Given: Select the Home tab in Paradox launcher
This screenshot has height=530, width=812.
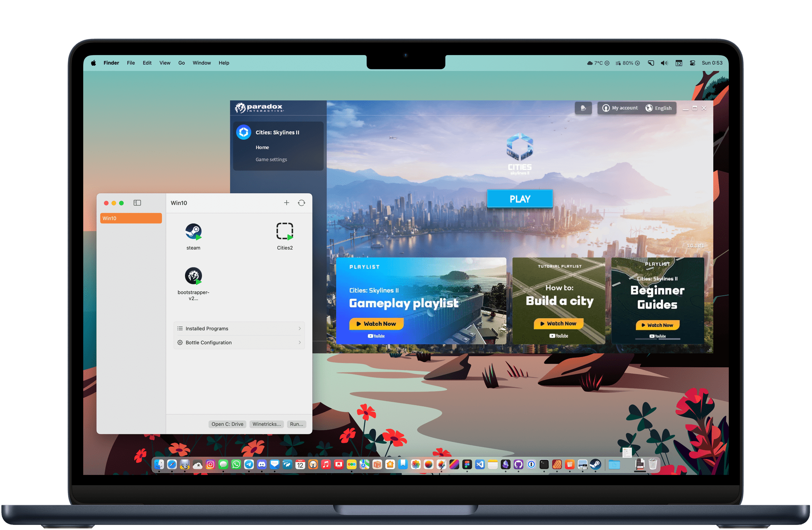Looking at the screenshot, I should [262, 146].
